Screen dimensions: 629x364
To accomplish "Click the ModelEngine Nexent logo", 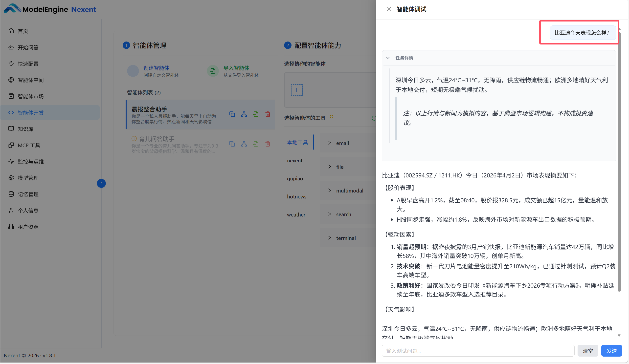I will coord(50,9).
